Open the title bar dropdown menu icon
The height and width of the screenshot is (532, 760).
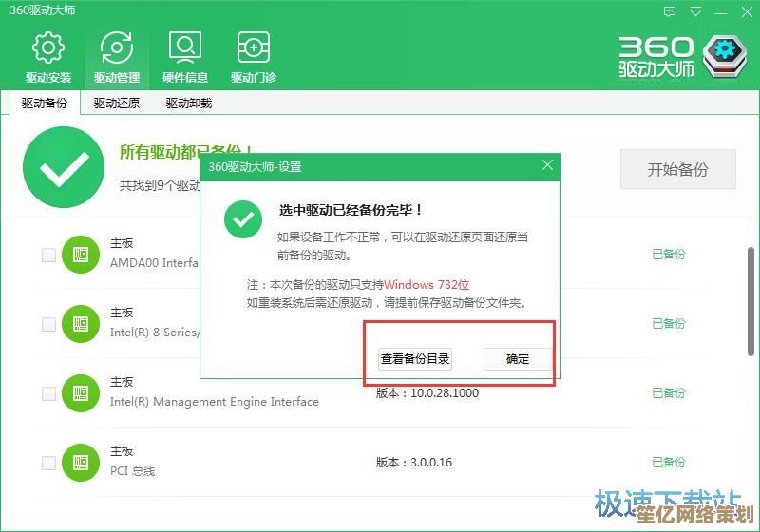coord(695,11)
